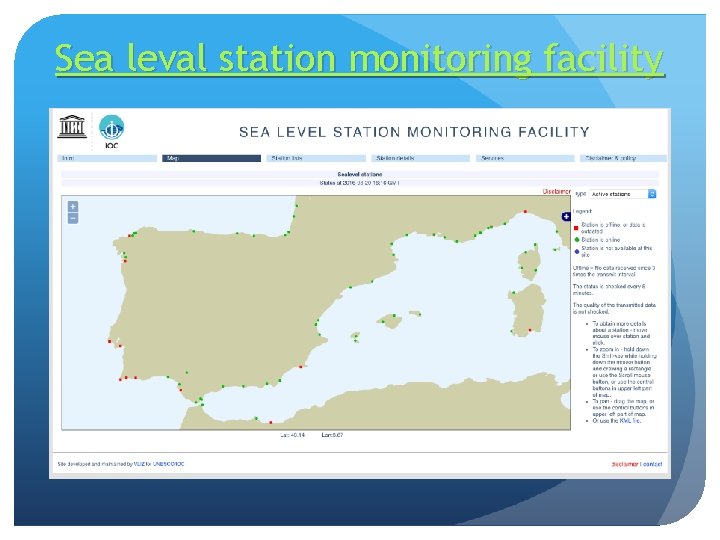
Task: Click the SEA LEVEL STATION MONITORING FACILITY heading
Action: click(414, 132)
